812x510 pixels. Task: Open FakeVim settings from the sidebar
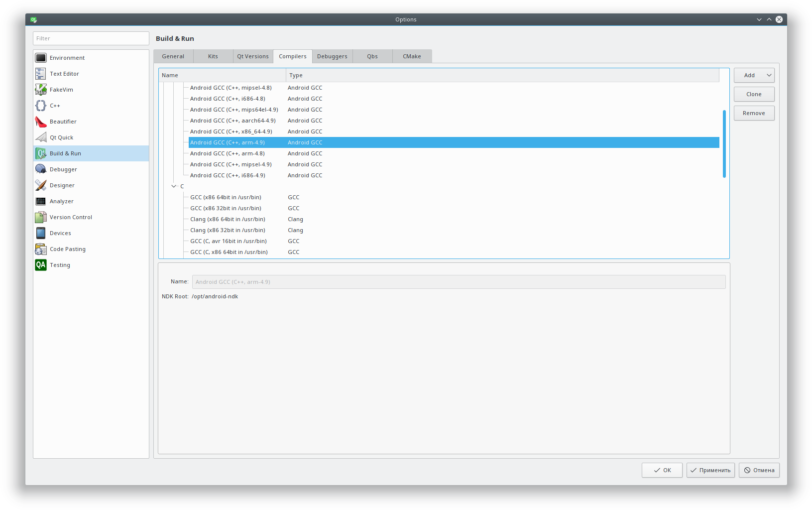click(40, 89)
